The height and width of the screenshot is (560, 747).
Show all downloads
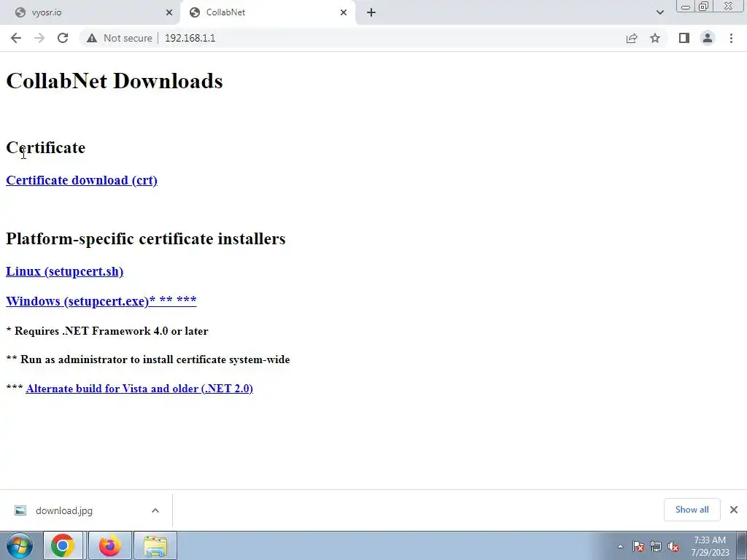692,510
